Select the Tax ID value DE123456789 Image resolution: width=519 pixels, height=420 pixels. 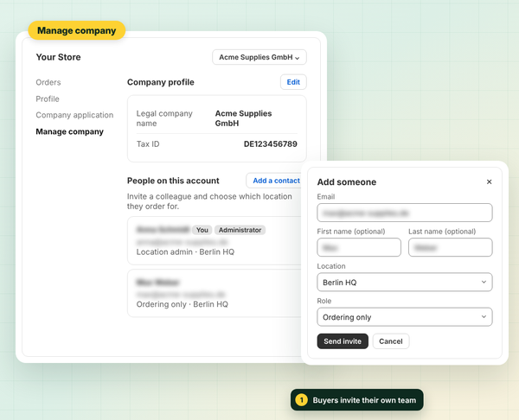point(271,144)
